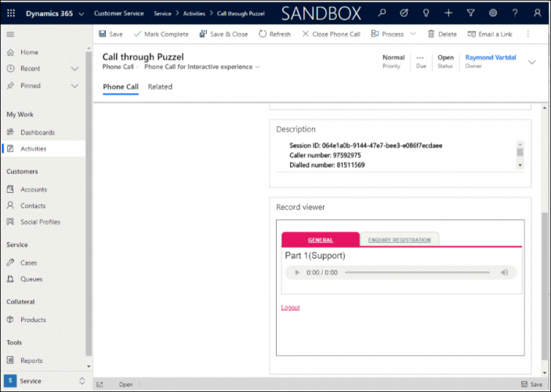Mute the recording using the speaker icon
551x392 pixels.
click(x=505, y=273)
